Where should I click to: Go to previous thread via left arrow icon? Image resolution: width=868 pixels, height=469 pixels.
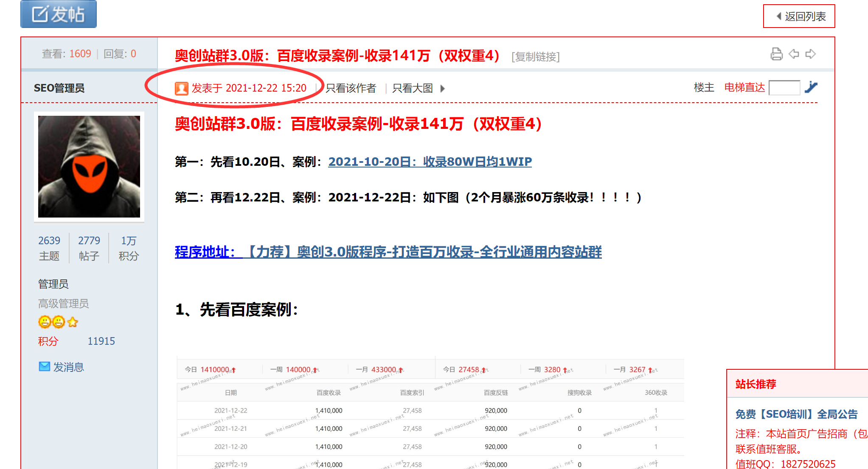pyautogui.click(x=794, y=54)
